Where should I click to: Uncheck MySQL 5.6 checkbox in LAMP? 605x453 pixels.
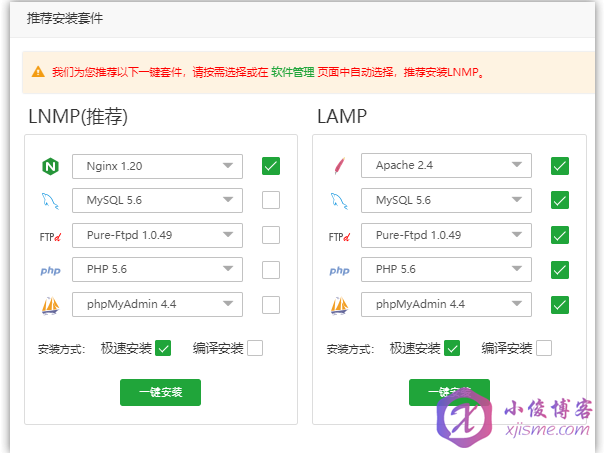coord(560,200)
